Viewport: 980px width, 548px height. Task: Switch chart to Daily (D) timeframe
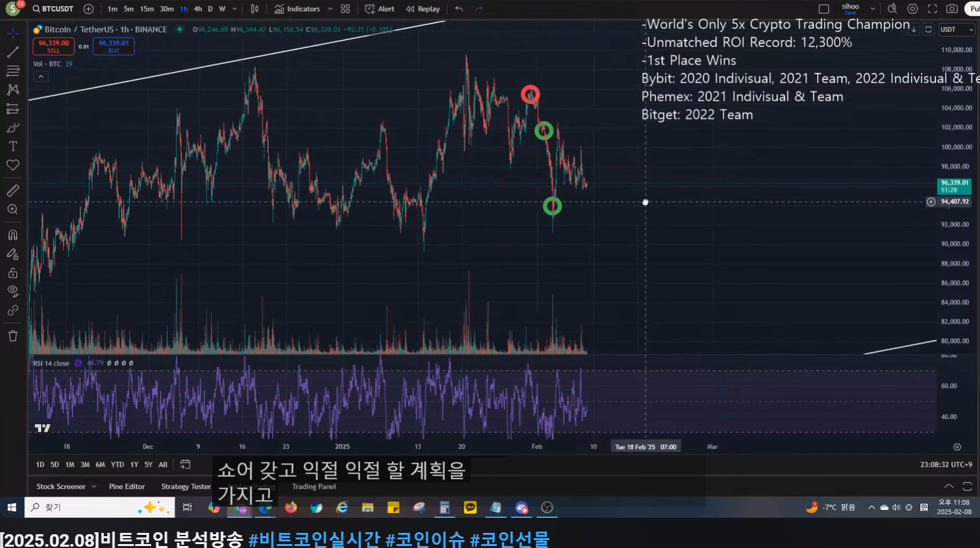tap(210, 9)
